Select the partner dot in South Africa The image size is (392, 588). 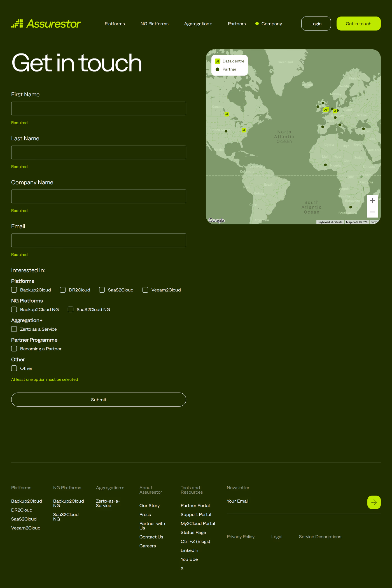coord(351,207)
